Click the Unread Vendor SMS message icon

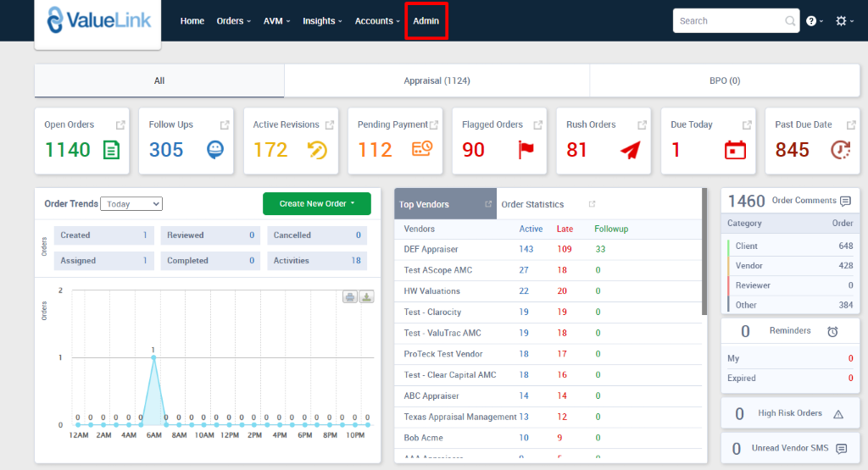[842, 449]
